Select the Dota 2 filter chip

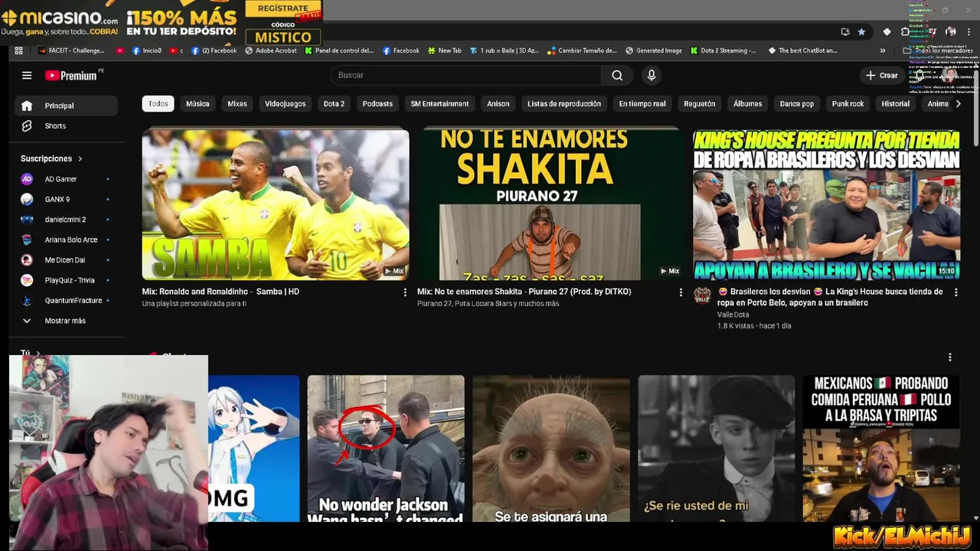click(334, 103)
